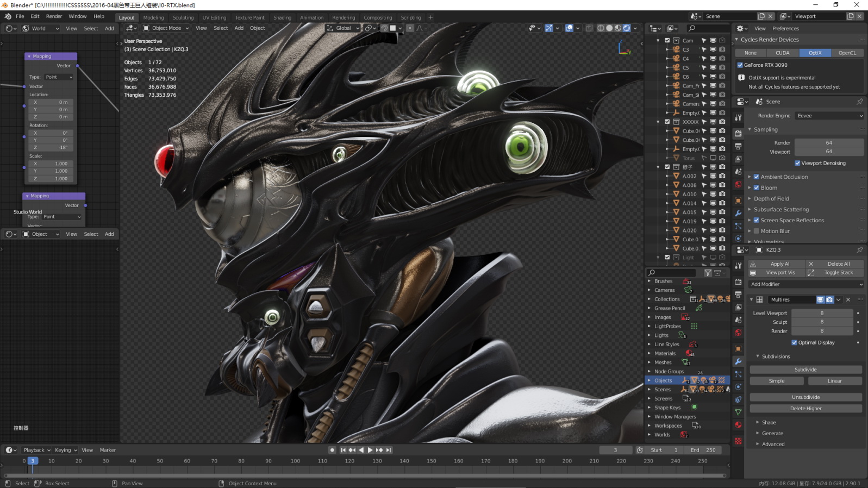
Task: Open the Render menu
Action: pyautogui.click(x=54, y=16)
